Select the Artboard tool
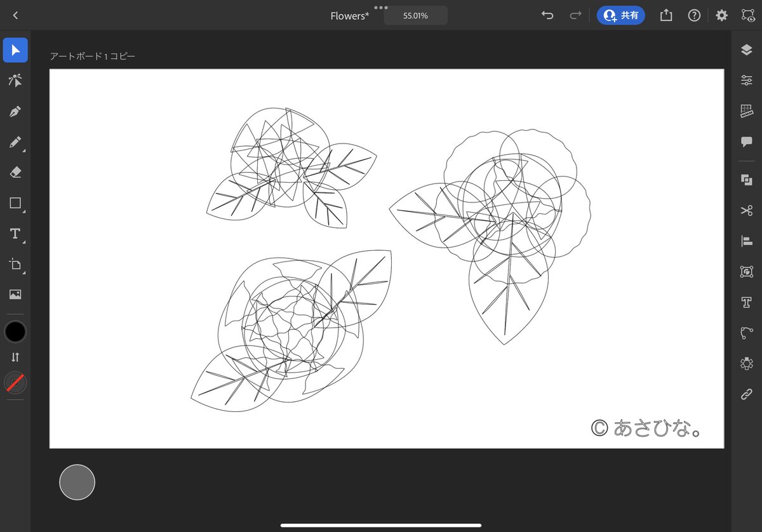Viewport: 762px width, 532px height. pyautogui.click(x=15, y=264)
